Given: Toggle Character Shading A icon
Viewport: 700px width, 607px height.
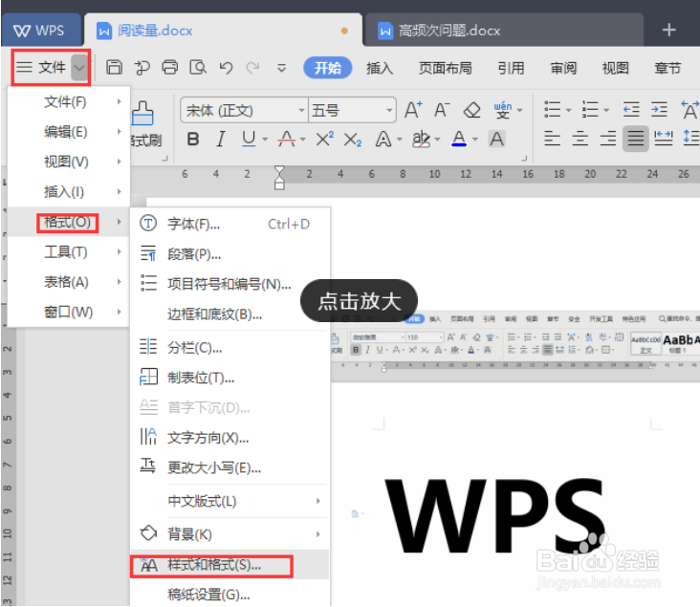Looking at the screenshot, I should [497, 140].
